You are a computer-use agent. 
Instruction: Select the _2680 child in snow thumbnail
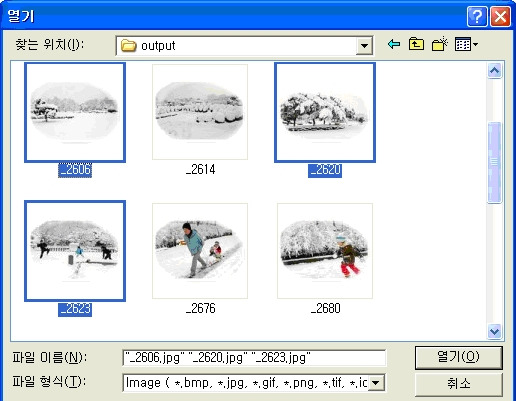tap(325, 251)
